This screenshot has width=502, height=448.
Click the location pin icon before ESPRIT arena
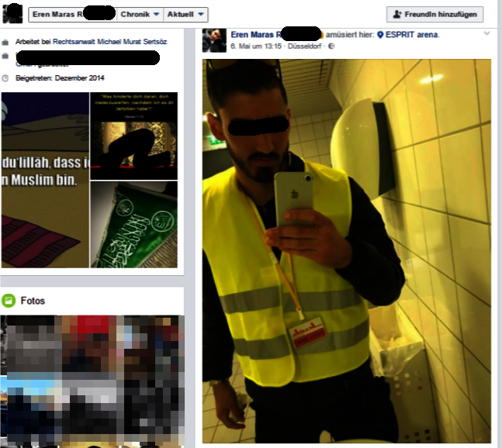click(x=380, y=35)
